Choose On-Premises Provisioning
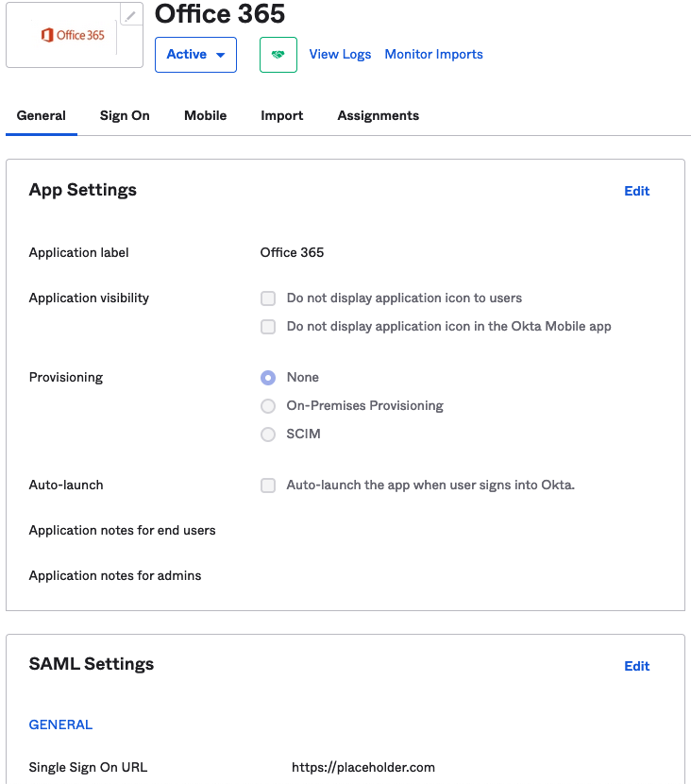 267,405
